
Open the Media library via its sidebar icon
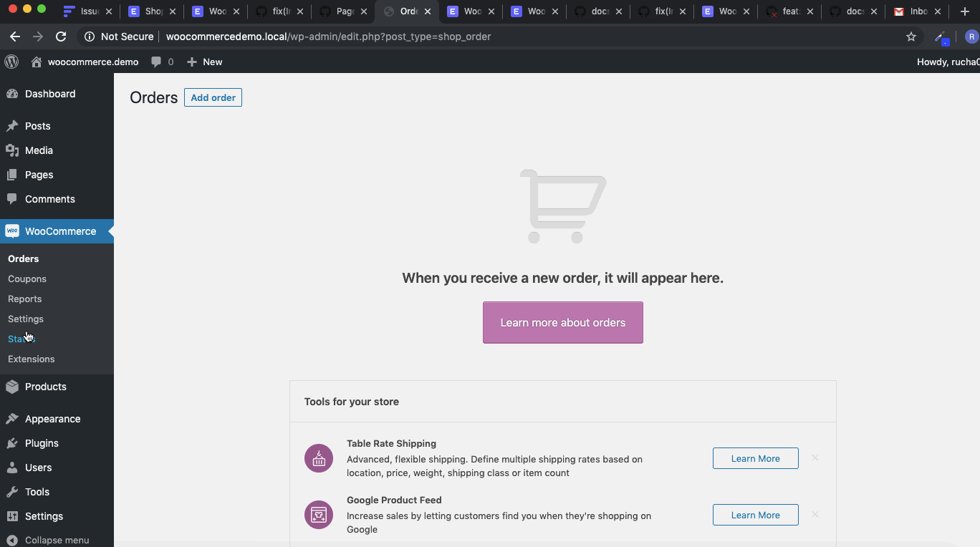(x=14, y=150)
